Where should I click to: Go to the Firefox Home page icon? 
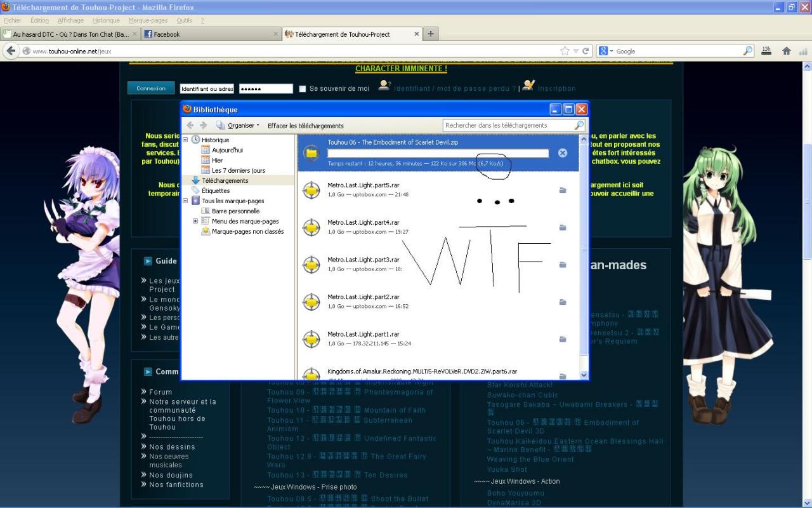(x=787, y=51)
